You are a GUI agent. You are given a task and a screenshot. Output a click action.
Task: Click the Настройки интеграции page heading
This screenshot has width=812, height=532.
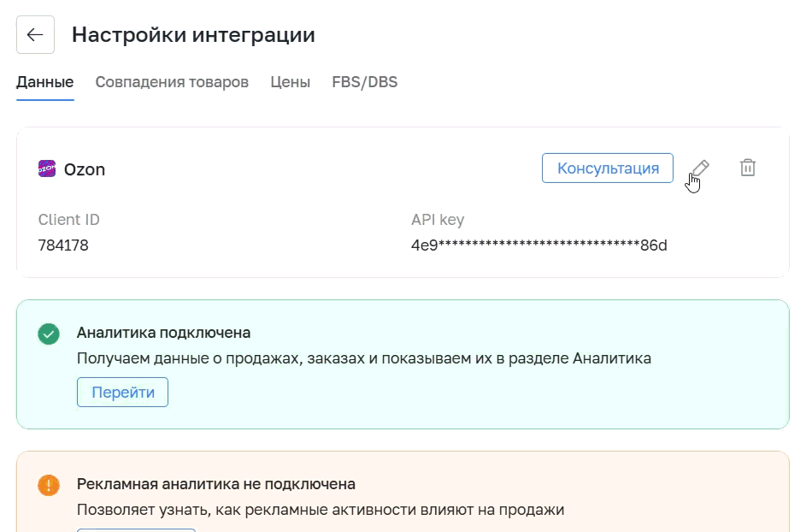pyautogui.click(x=193, y=35)
